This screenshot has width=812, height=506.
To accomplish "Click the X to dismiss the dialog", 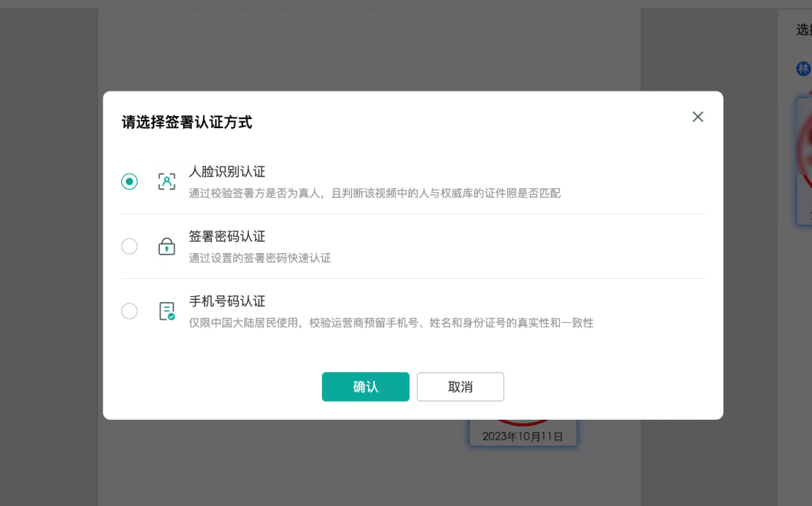I will pos(697,117).
